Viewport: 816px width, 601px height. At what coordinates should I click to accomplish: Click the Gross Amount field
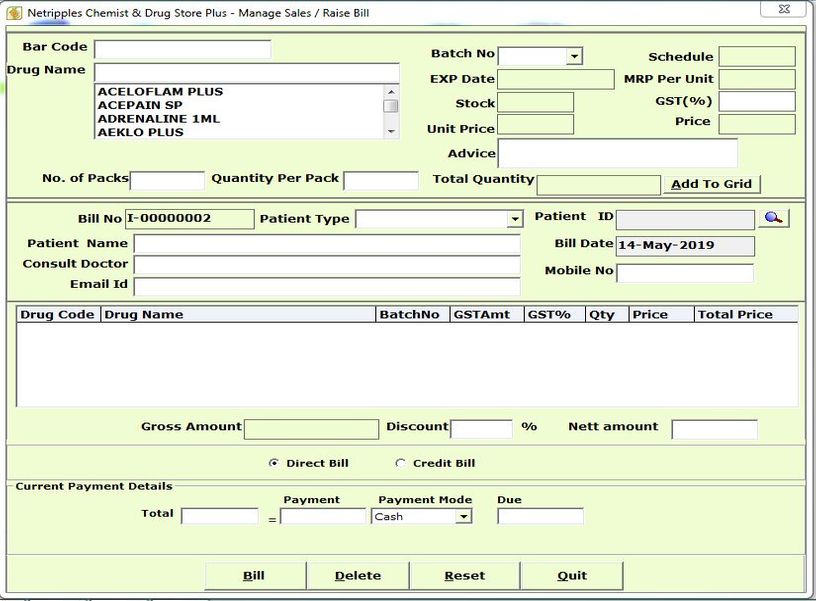click(x=312, y=429)
